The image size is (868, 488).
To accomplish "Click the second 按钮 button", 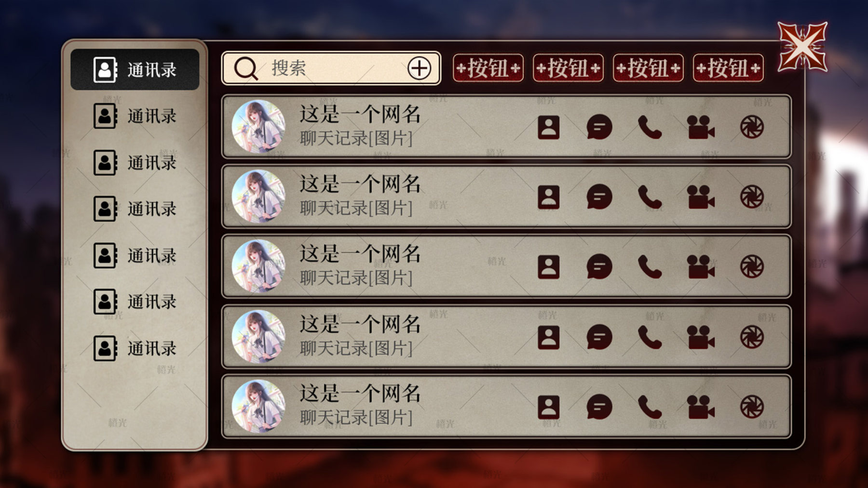I will pos(568,68).
